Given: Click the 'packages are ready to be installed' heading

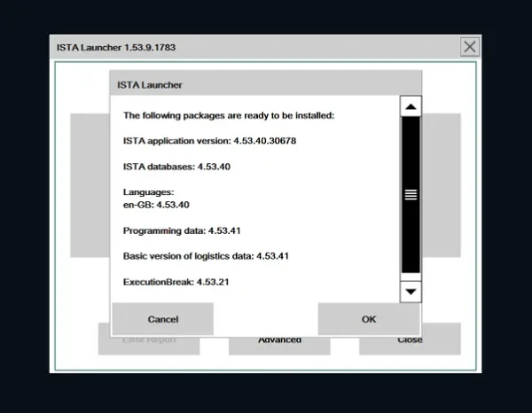Looking at the screenshot, I should tap(229, 115).
